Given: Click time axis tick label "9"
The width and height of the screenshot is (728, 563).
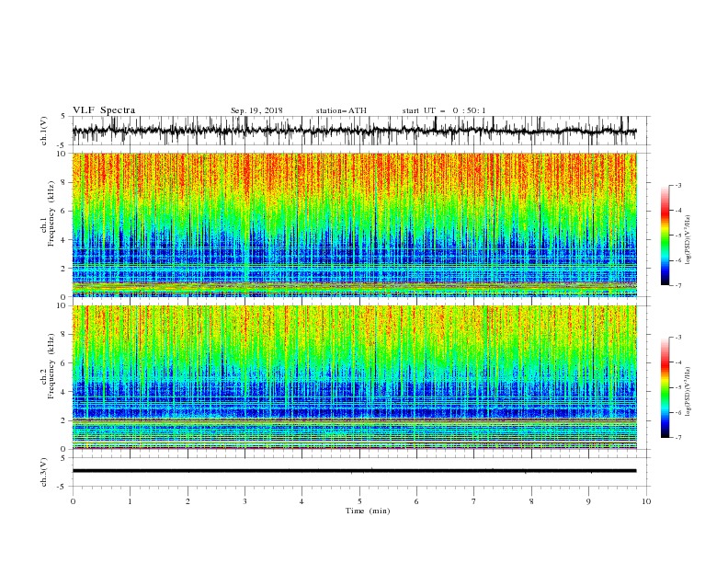Looking at the screenshot, I should tap(588, 501).
